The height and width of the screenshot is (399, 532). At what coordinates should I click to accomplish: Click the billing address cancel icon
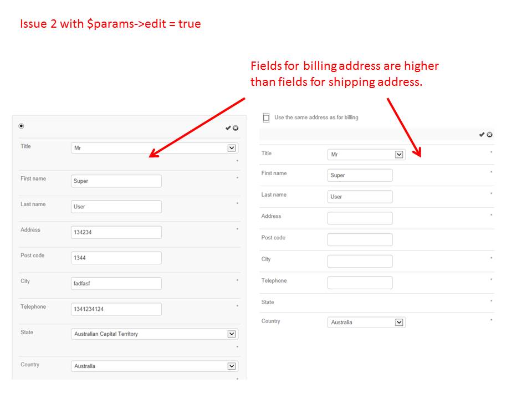236,128
